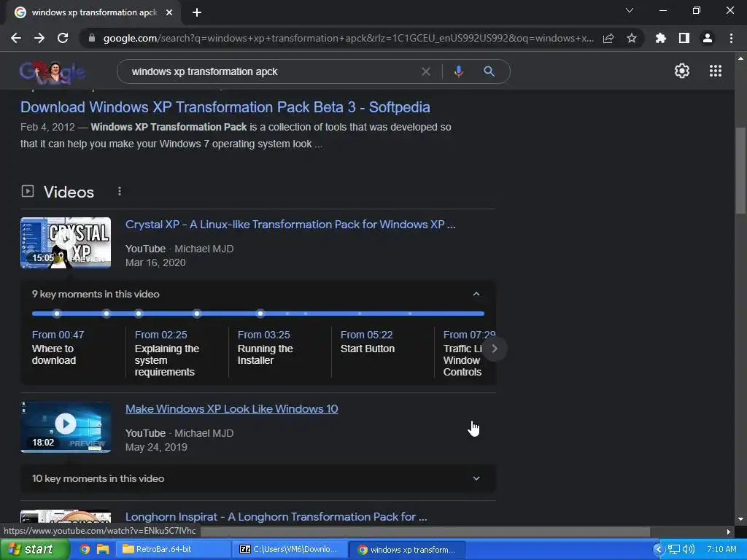Expand hidden system tray icons

[x=659, y=550]
